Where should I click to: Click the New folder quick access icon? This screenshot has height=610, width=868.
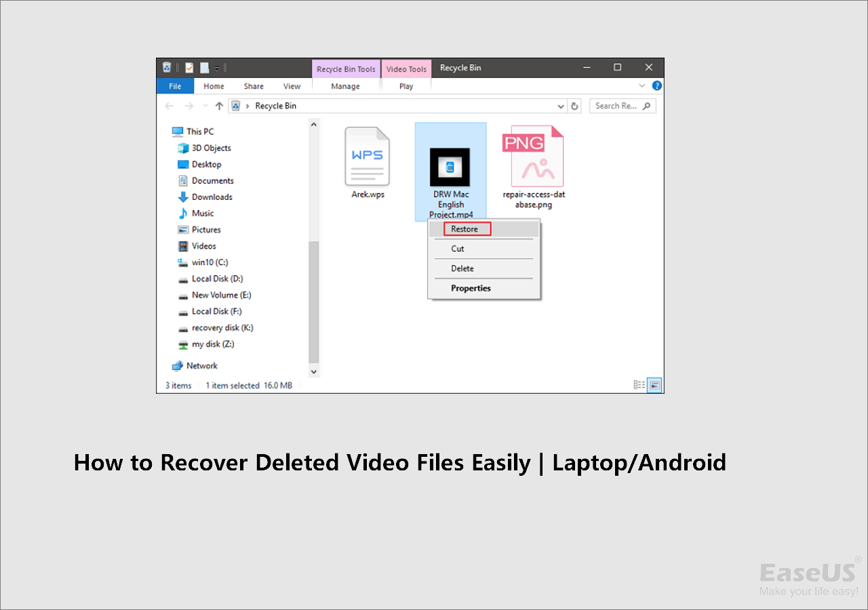pyautogui.click(x=204, y=68)
